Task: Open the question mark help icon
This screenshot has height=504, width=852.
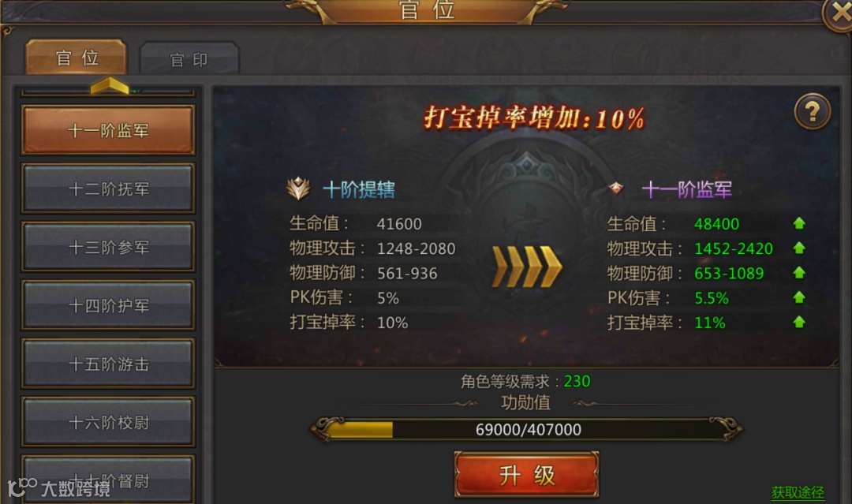Action: click(x=813, y=112)
